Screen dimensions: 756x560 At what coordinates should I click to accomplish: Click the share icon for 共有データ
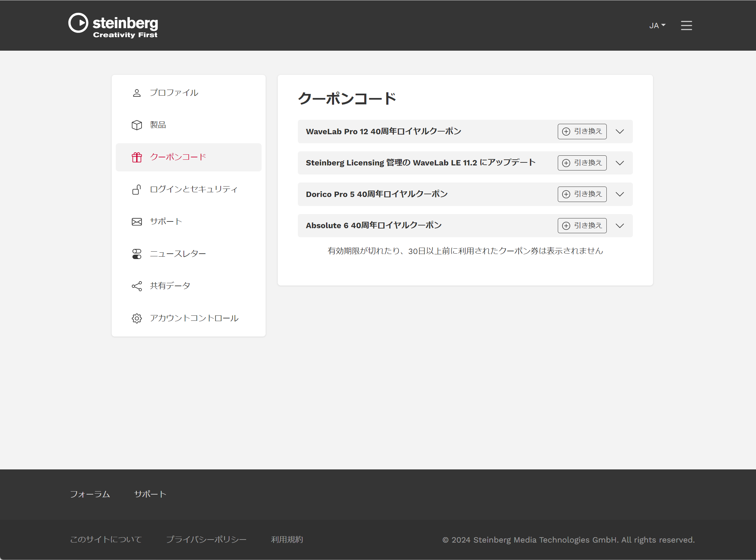coord(137,286)
